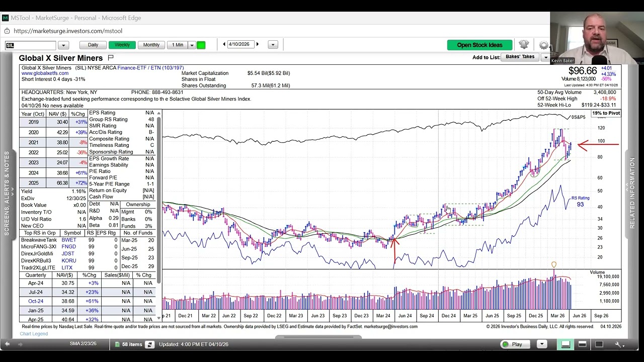Screen dimensions: 644x362
Task: Open the wrench tools menu
Action: click(x=619, y=344)
